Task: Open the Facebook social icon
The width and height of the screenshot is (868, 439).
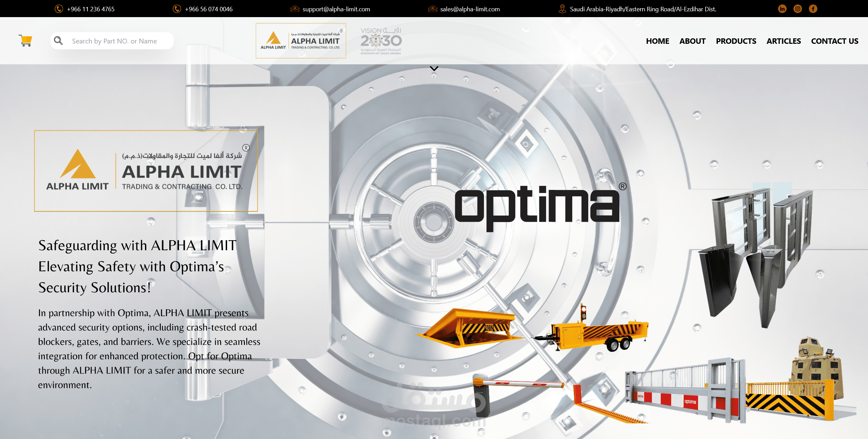Action: point(813,9)
